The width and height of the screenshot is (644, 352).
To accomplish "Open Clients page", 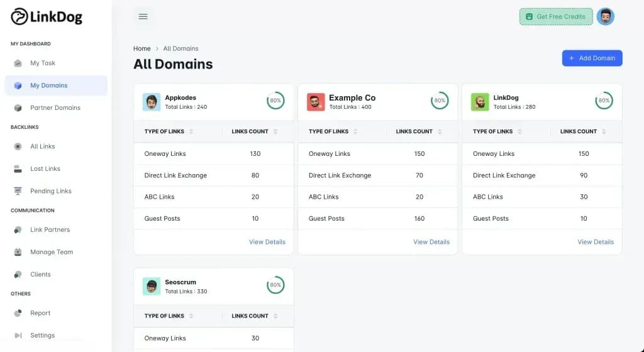I will [x=56, y=275].
